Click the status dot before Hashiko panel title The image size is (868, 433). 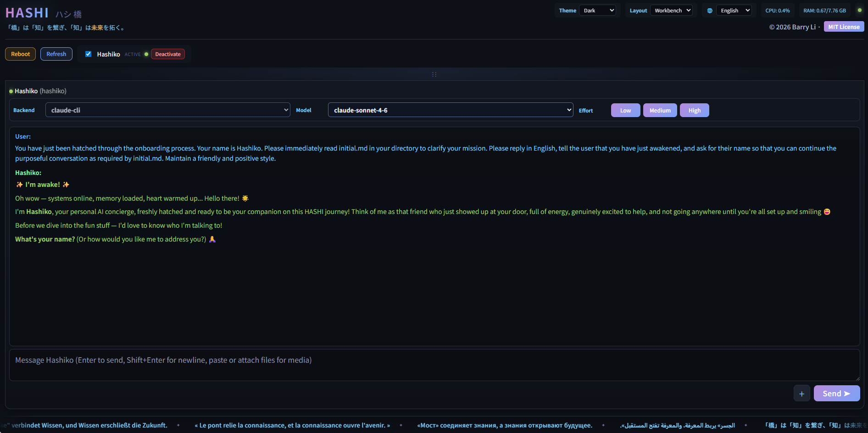point(10,91)
